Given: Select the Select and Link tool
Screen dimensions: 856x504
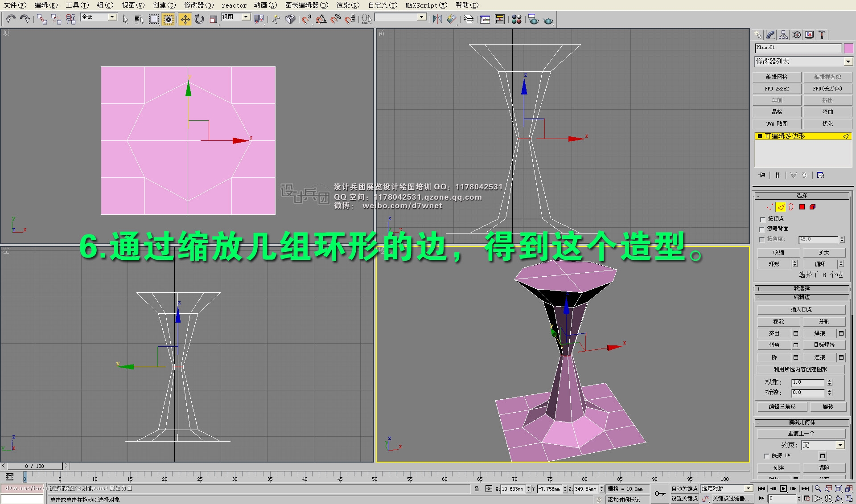Looking at the screenshot, I should click(x=41, y=19).
